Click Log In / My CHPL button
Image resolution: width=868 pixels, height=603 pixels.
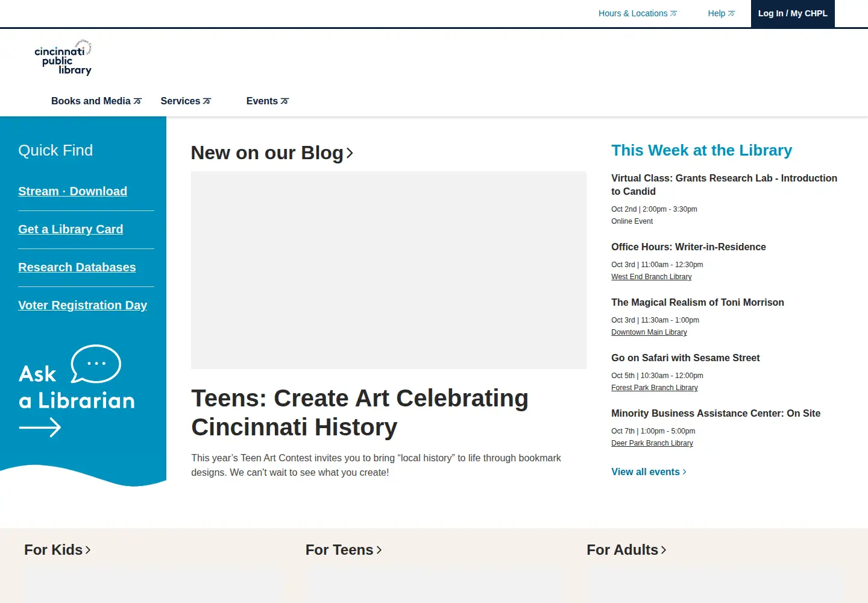coord(793,13)
